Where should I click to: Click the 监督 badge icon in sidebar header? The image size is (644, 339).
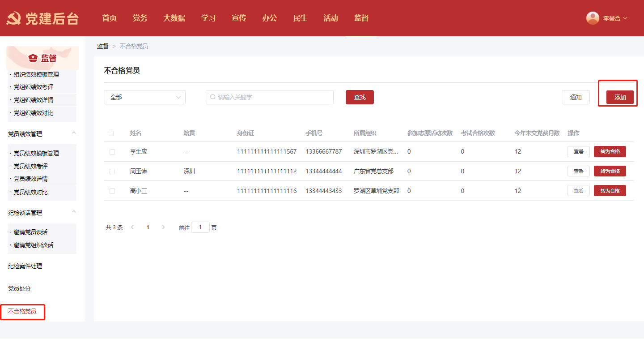point(33,58)
